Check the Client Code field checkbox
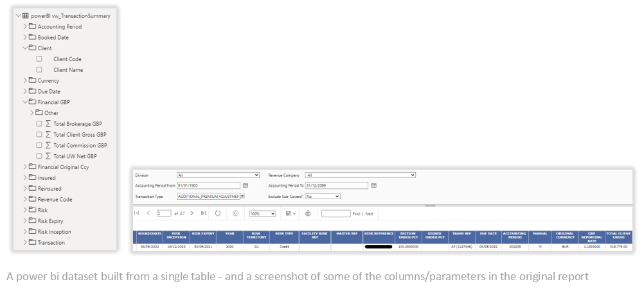644x293 pixels. coord(39,59)
